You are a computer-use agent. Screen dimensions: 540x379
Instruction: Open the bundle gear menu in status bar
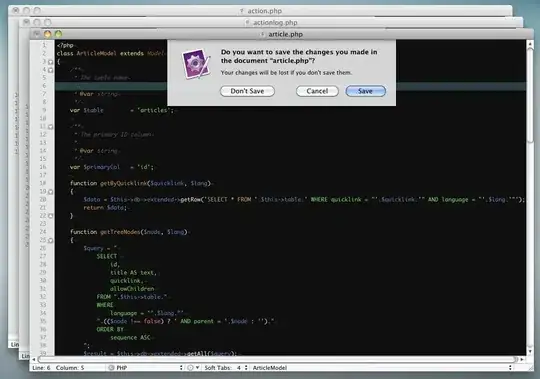[193, 368]
